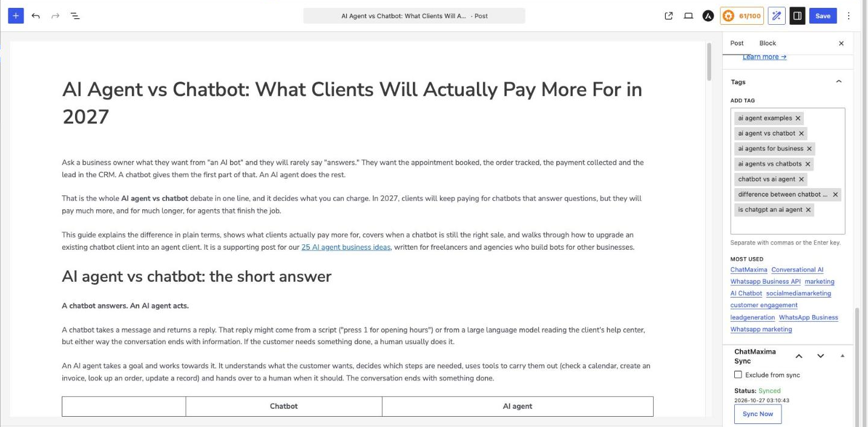Add the customer engagement tag
The height and width of the screenshot is (427, 868).
pyautogui.click(x=764, y=305)
